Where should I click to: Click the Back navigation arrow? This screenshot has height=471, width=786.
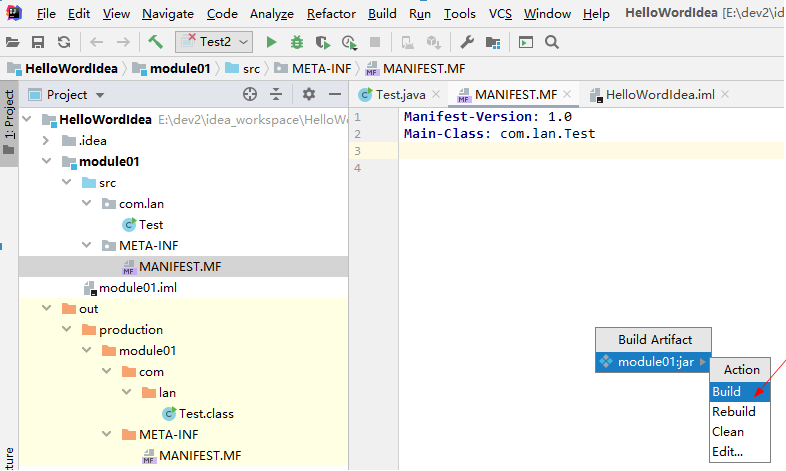96,42
